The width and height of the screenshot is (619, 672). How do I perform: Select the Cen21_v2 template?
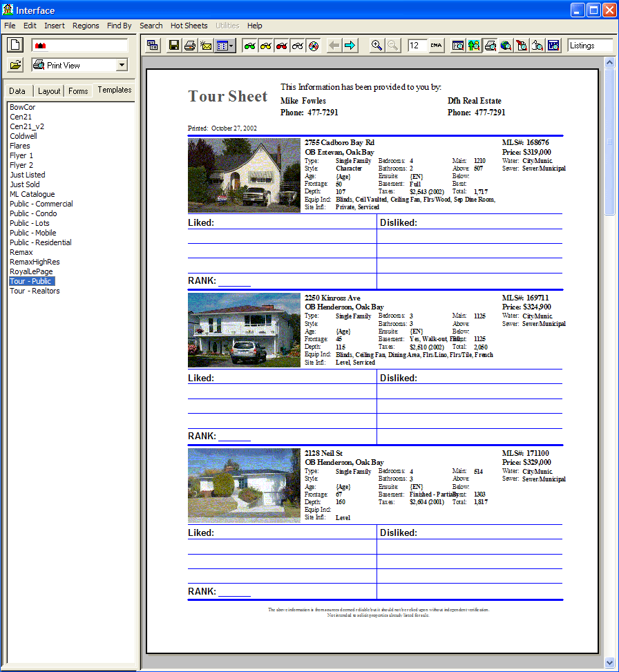click(x=27, y=126)
